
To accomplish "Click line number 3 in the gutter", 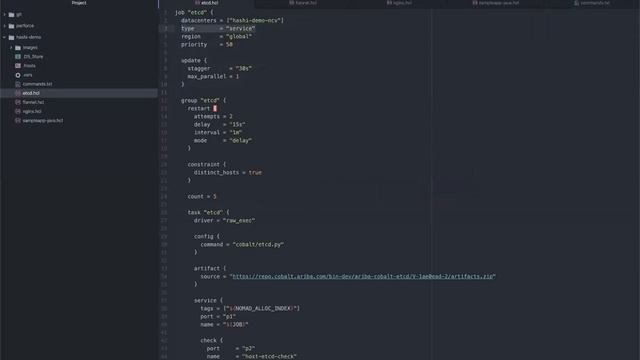I will (165, 29).
